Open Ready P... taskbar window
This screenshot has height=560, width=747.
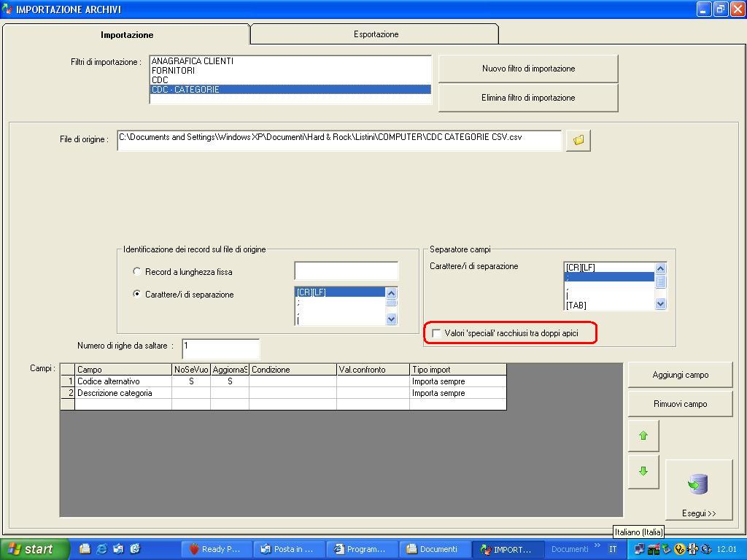pos(216,550)
